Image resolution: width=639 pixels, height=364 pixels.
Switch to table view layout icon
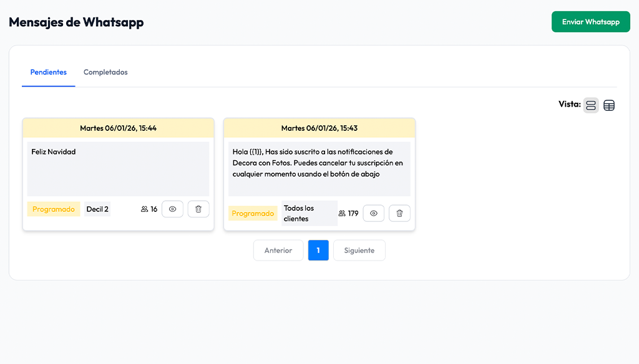[609, 105]
